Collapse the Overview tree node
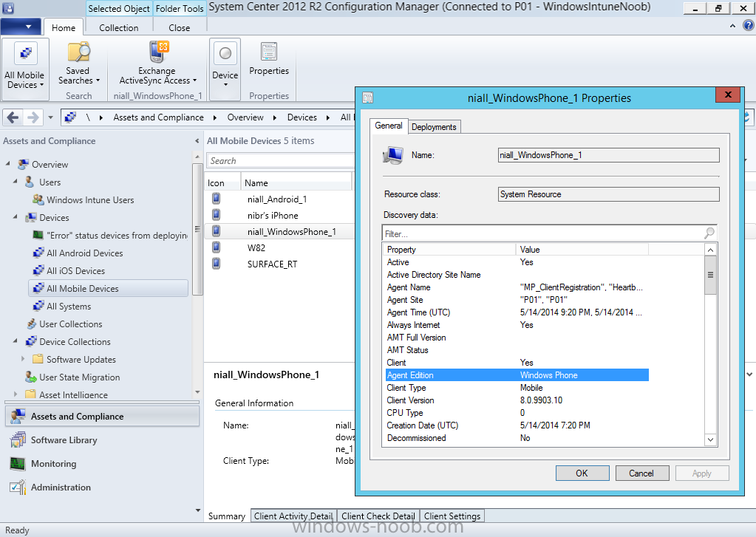This screenshot has width=756, height=537. [x=7, y=164]
